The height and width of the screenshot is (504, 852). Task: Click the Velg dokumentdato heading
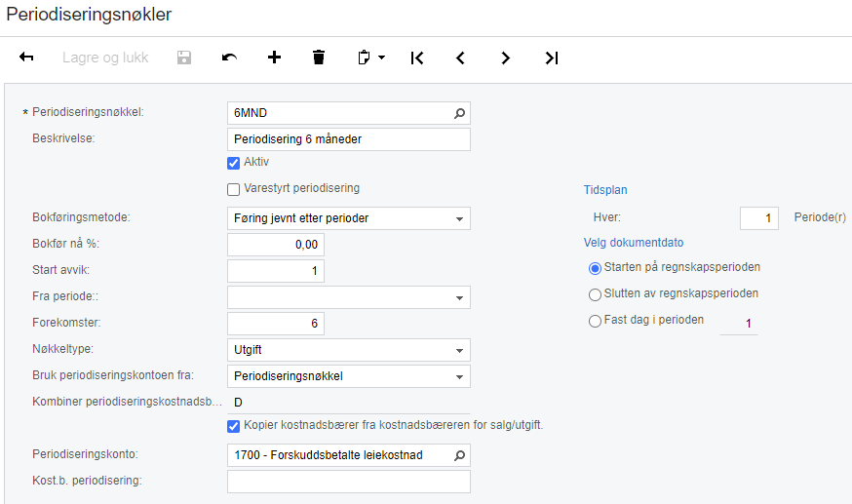point(634,243)
